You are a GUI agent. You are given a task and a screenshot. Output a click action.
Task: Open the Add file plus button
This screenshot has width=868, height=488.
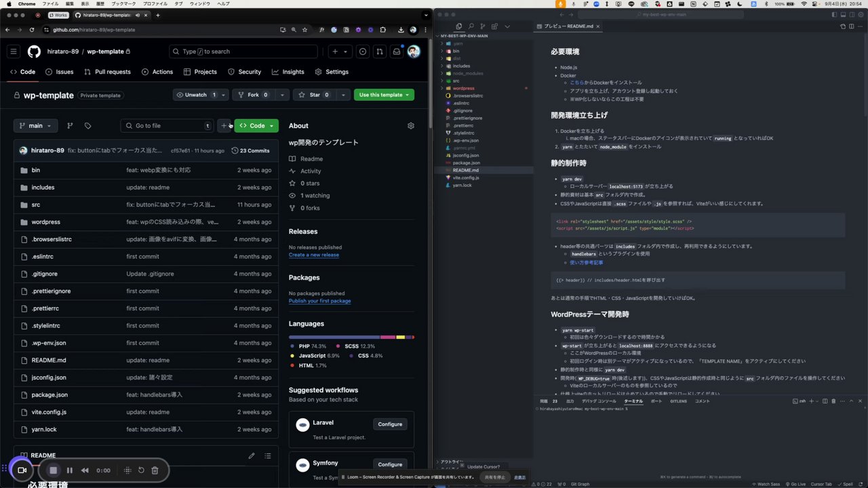click(x=224, y=125)
